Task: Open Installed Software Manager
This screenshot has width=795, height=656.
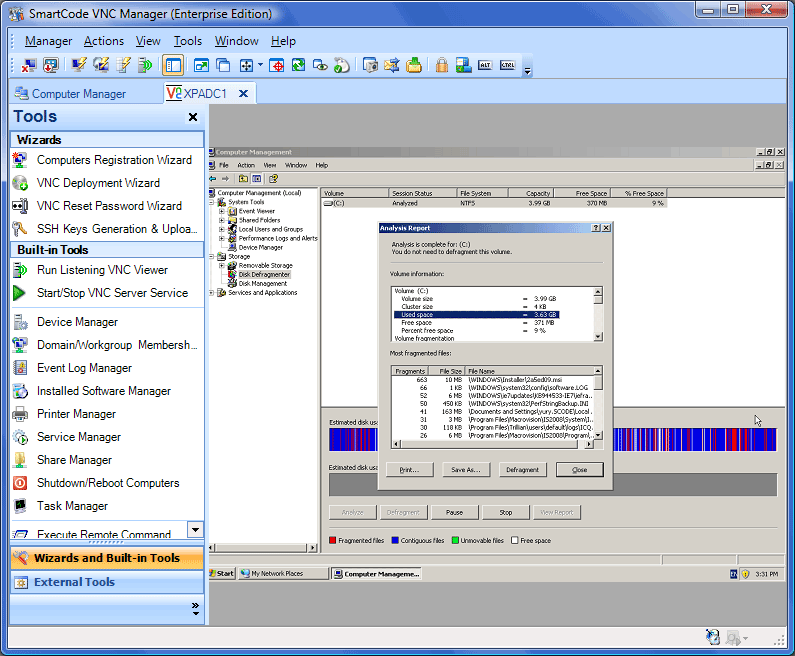Action: click(x=107, y=391)
